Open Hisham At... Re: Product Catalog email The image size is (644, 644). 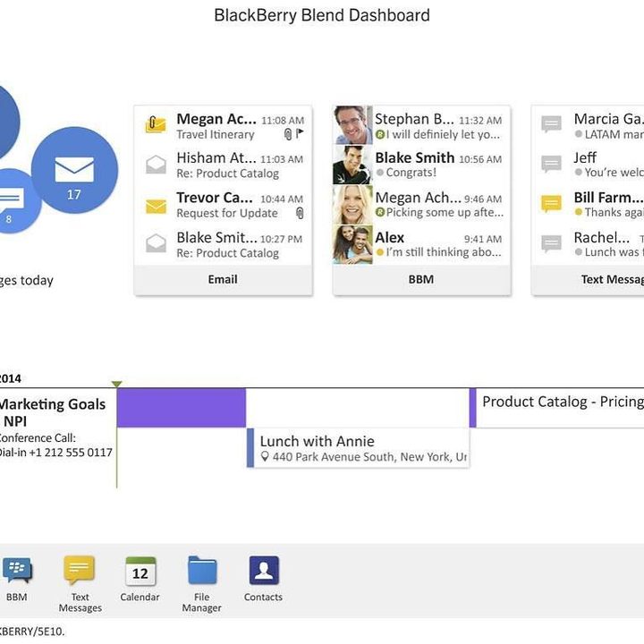223,165
